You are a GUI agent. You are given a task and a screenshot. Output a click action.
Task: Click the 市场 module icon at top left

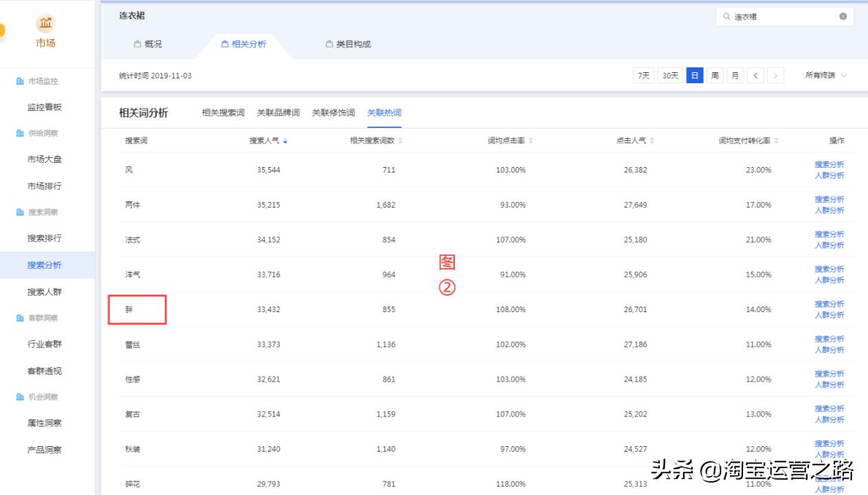tap(45, 23)
